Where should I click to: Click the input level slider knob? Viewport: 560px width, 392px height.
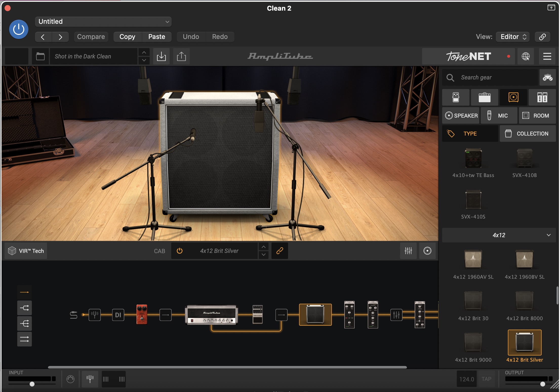pyautogui.click(x=32, y=384)
